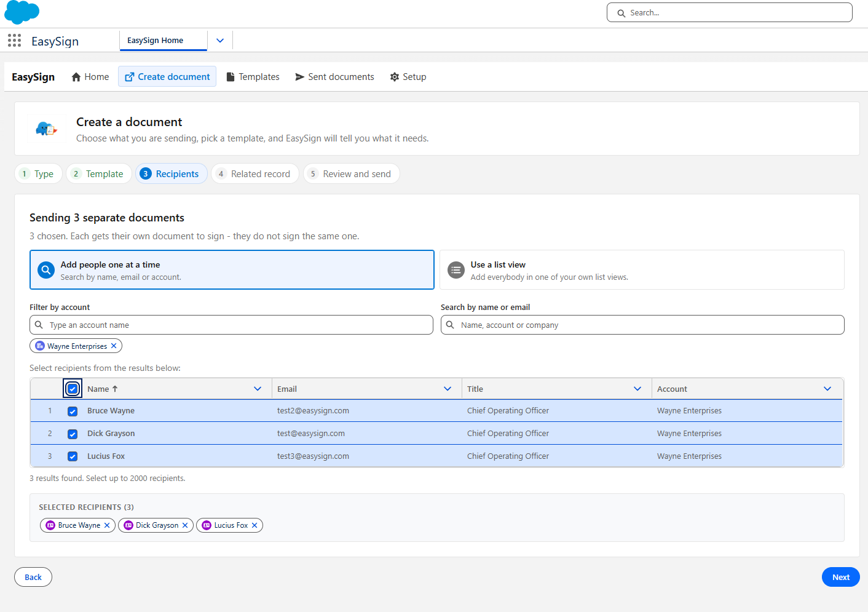Click the EasySign mascot icon in header
This screenshot has width=868, height=612.
tap(47, 129)
